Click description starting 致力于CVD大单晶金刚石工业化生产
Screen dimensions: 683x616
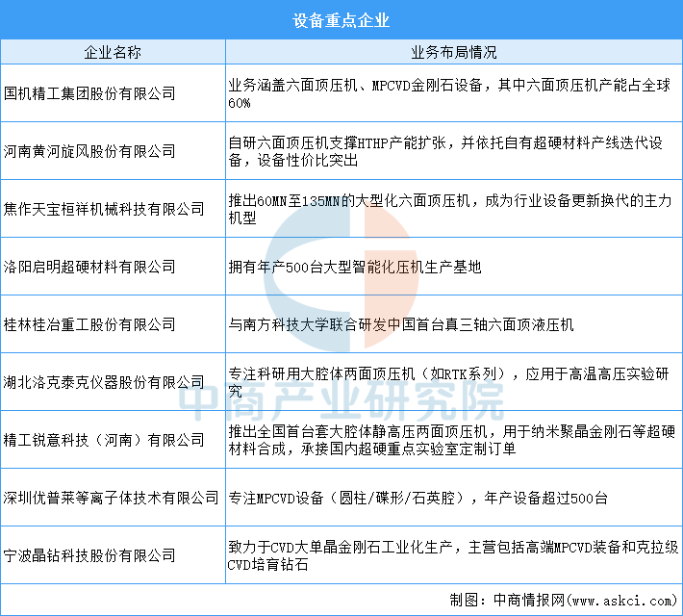453,555
